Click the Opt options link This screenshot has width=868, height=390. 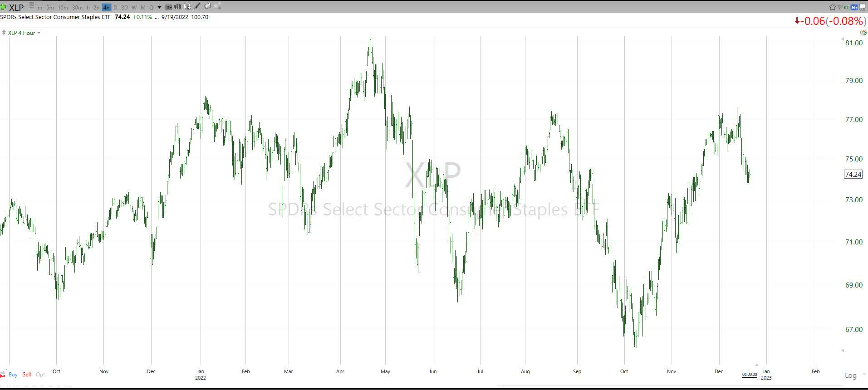(40, 375)
